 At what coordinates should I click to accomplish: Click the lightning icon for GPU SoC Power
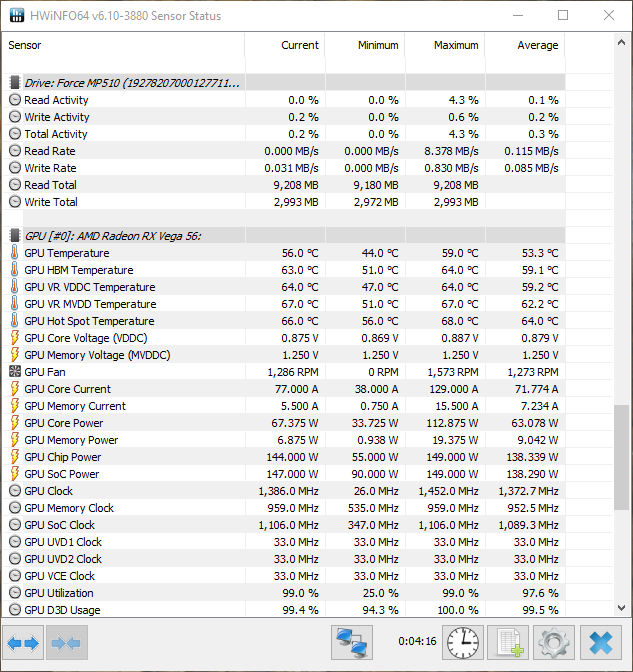coord(15,474)
